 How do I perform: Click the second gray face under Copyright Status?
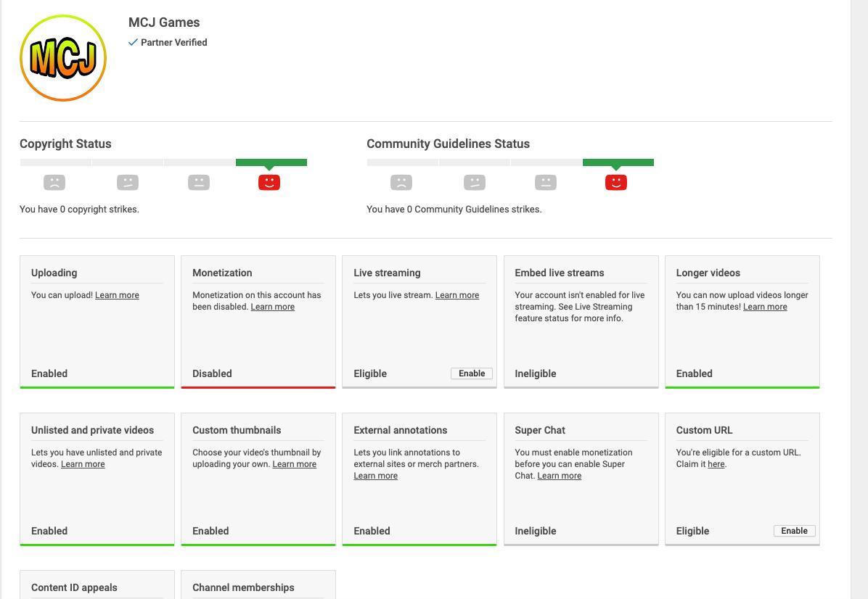[x=127, y=182]
